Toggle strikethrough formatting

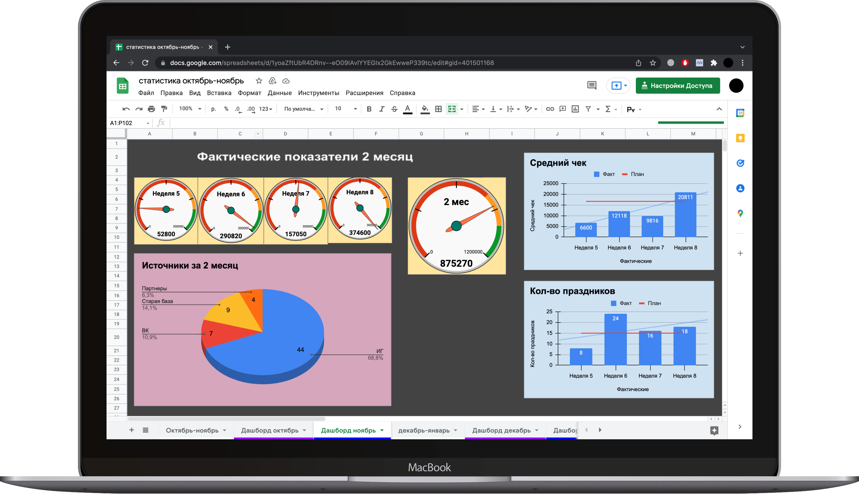point(394,109)
